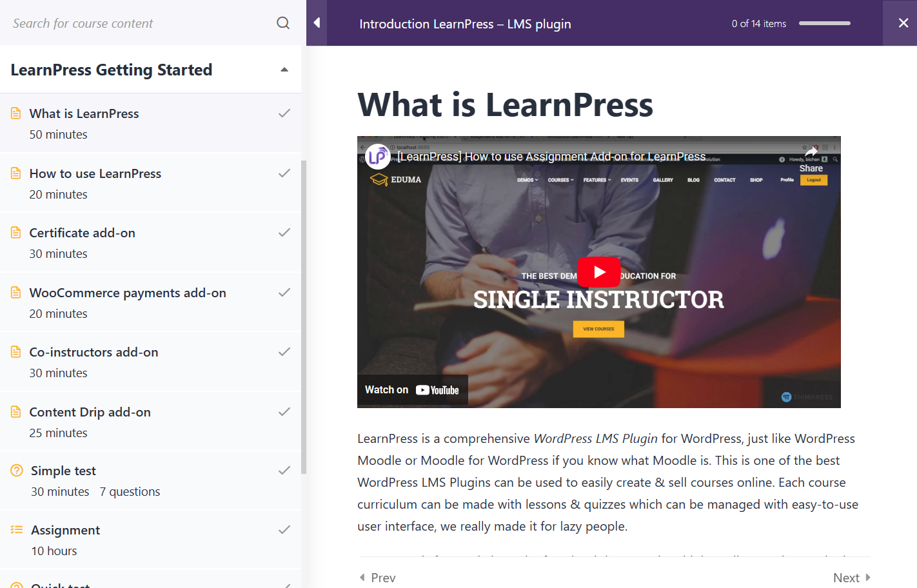This screenshot has height=588, width=917.
Task: Open the Co-instructors add-on lesson
Action: [94, 352]
